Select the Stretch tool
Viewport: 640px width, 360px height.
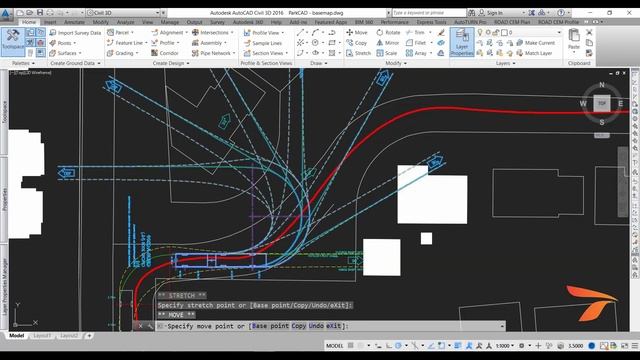358,53
